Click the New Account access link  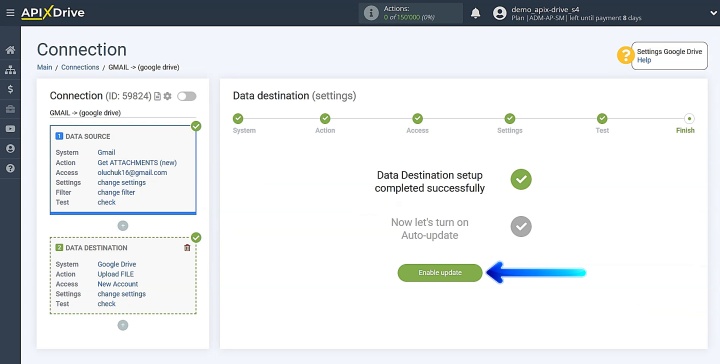[x=118, y=284]
